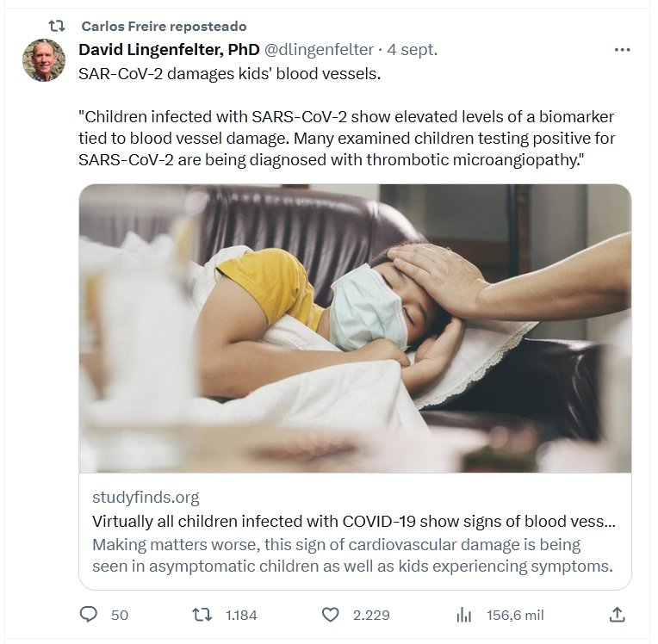Like the tweet with heart icon

[330, 615]
